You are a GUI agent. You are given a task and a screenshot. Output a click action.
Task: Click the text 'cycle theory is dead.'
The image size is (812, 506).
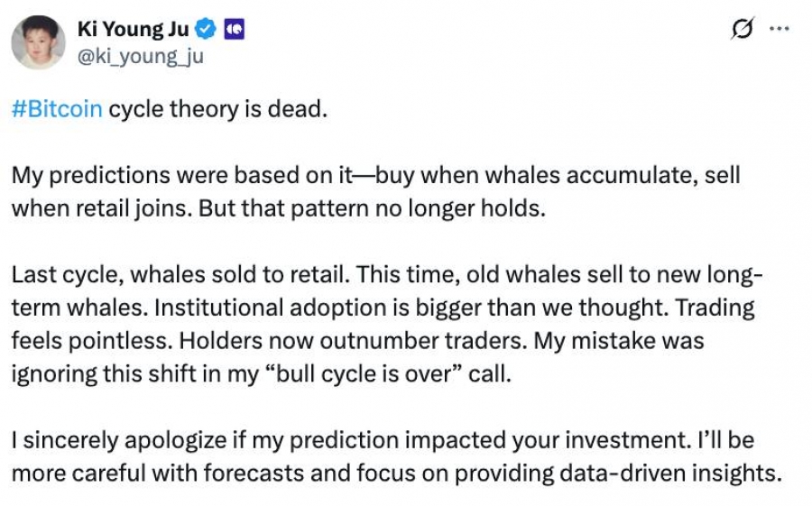click(218, 109)
